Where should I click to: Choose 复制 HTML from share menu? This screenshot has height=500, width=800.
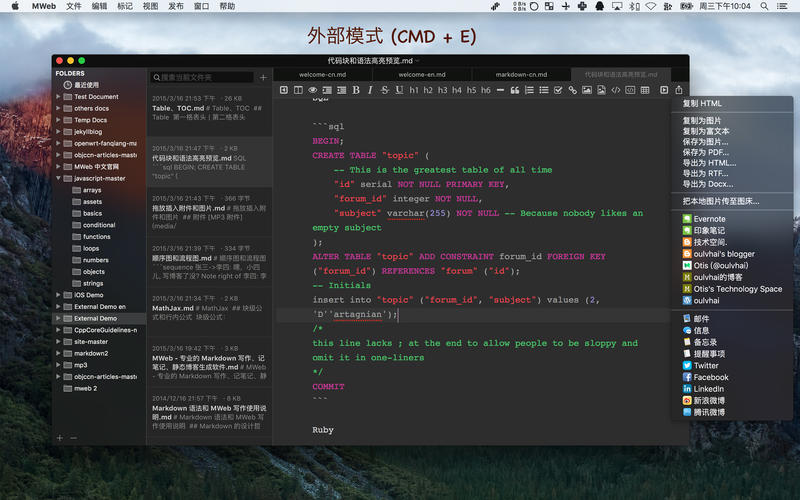(x=702, y=103)
